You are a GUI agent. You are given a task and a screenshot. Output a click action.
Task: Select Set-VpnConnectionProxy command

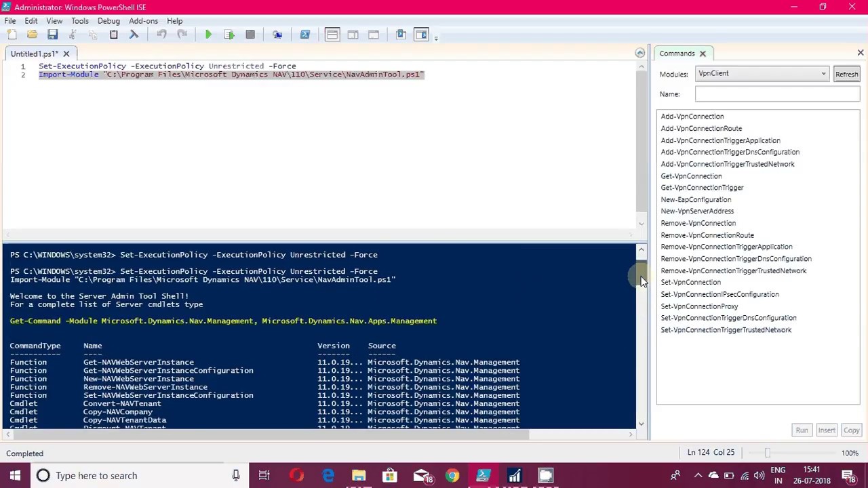pyautogui.click(x=699, y=306)
